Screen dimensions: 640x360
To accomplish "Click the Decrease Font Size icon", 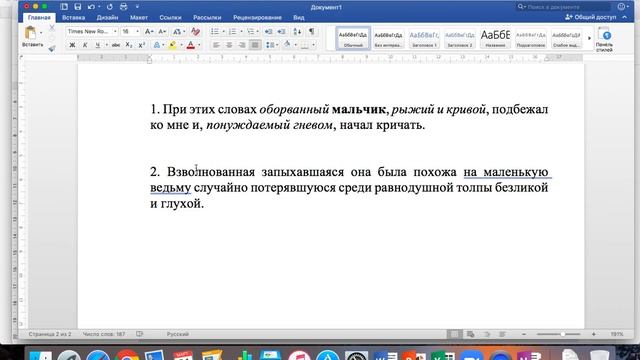I will point(162,31).
